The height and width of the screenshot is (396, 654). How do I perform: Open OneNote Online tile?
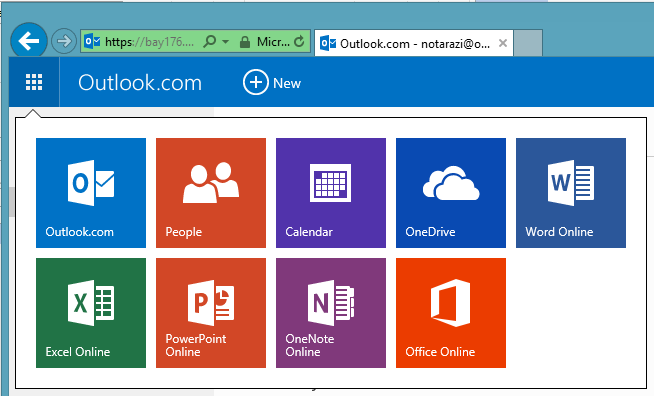[331, 313]
